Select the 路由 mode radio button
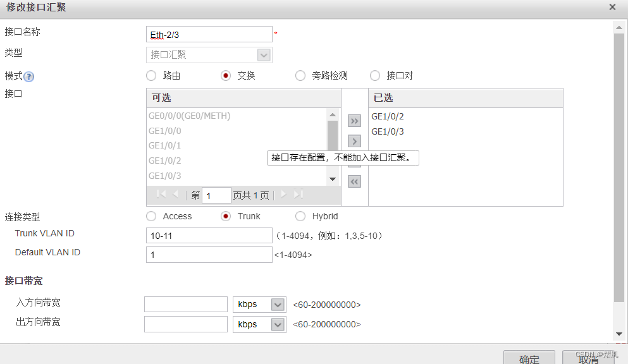628x364 pixels. (x=151, y=76)
